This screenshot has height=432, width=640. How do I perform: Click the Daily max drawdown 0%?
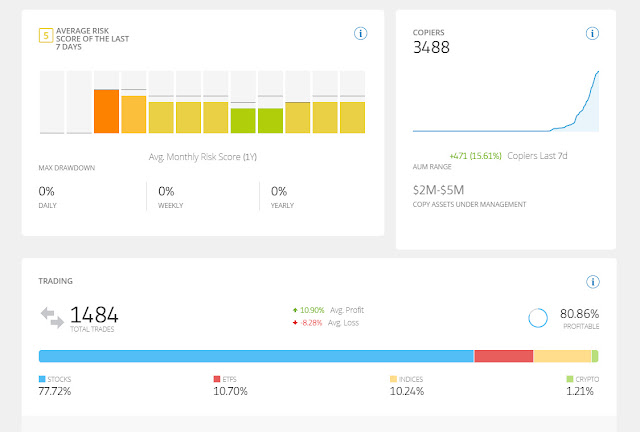click(x=47, y=191)
